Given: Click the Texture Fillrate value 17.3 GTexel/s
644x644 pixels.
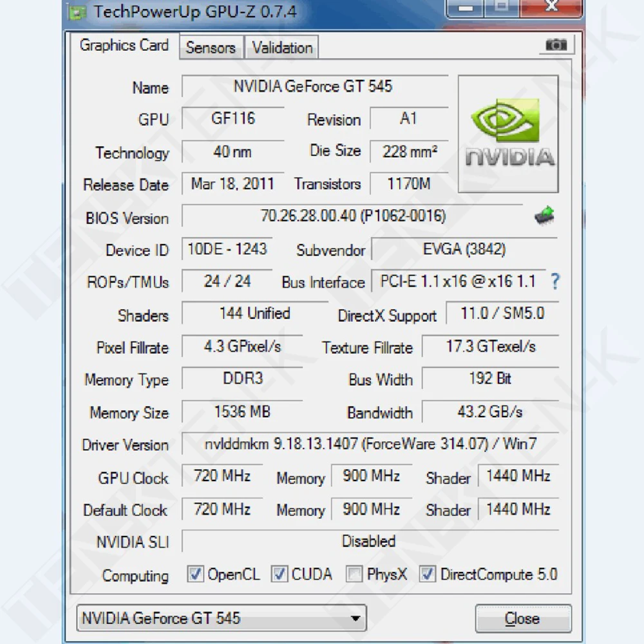Looking at the screenshot, I should click(x=490, y=346).
